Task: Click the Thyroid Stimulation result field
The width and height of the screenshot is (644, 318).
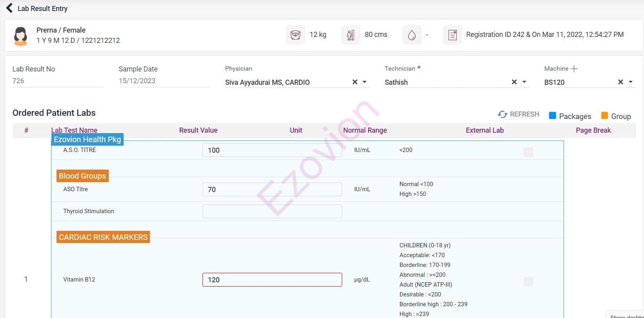Action: coord(272,211)
